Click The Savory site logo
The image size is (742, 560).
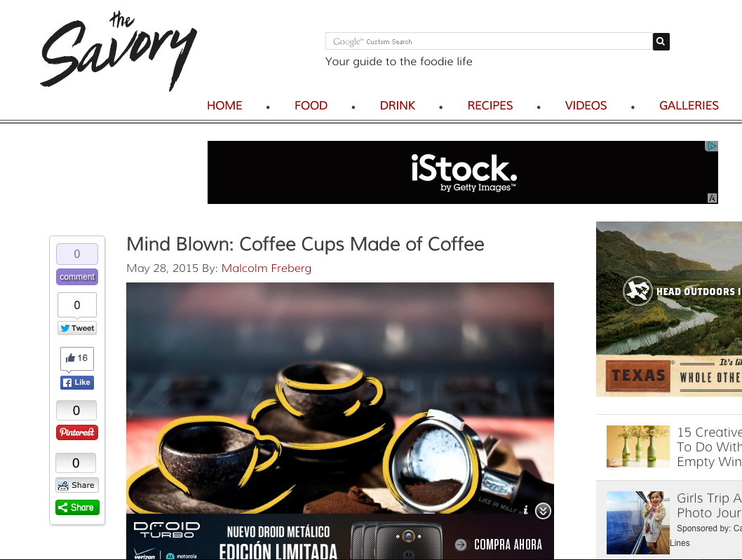(119, 51)
